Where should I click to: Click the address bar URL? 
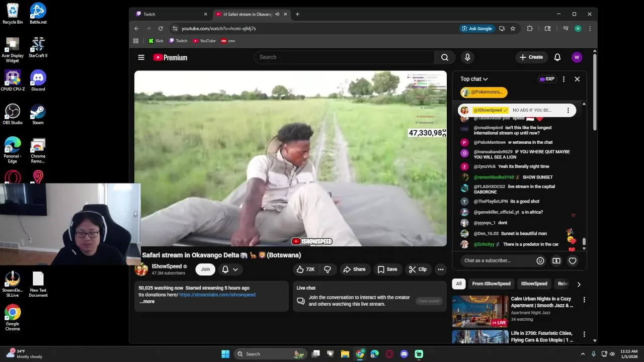pos(219,29)
